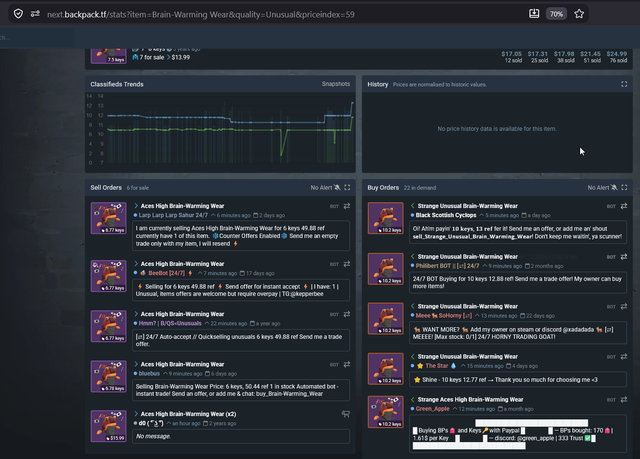
Task: Expand chevron on Larp Larp sell listing
Action: click(x=136, y=206)
